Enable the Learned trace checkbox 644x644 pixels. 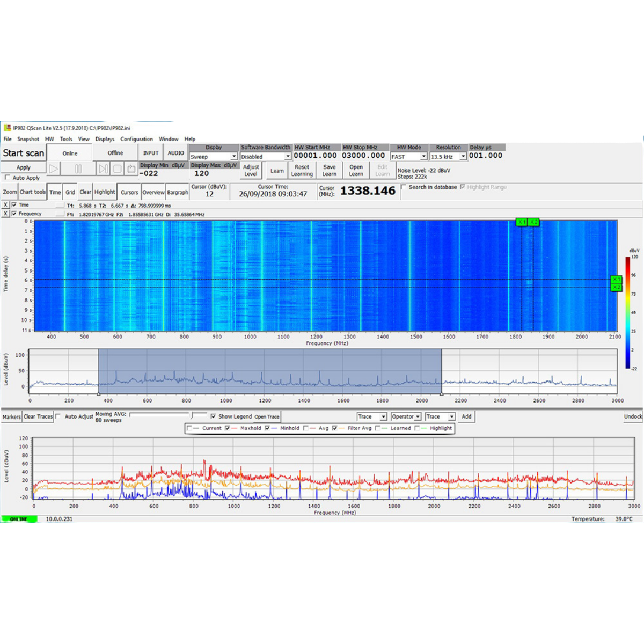point(378,428)
